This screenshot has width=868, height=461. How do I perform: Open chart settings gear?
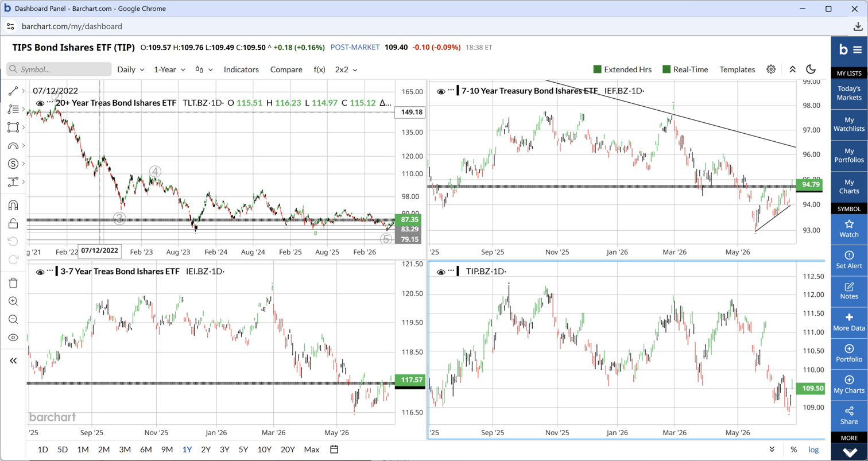click(771, 69)
